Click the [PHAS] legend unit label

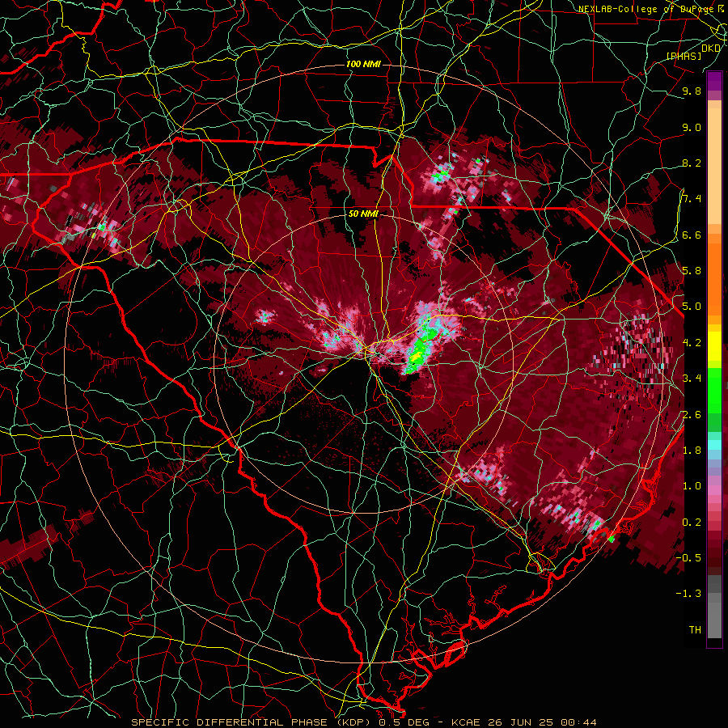[684, 56]
